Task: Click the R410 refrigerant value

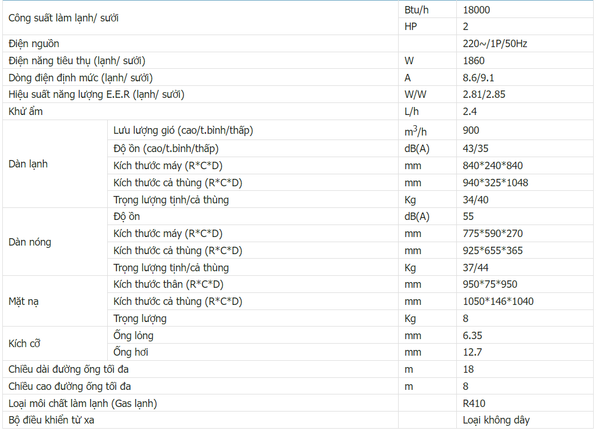Action: (x=473, y=403)
